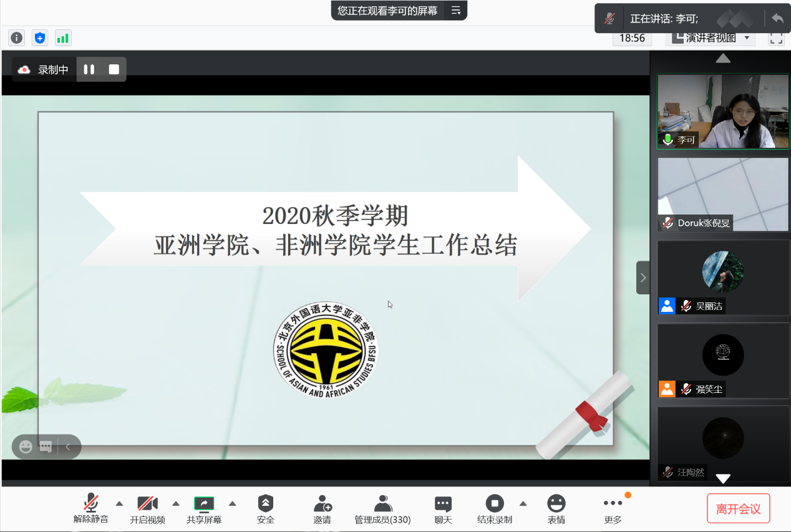791x532 pixels.
Task: Open the meeting info icon
Action: pyautogui.click(x=17, y=38)
